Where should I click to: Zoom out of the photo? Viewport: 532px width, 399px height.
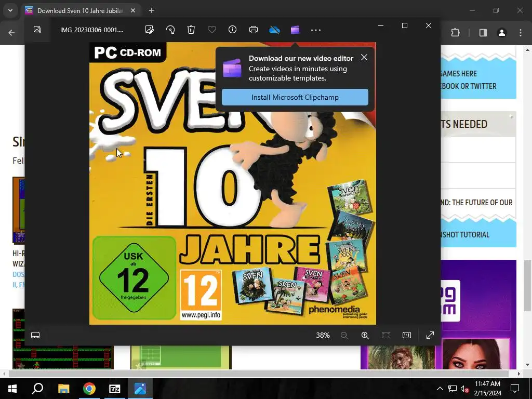tap(344, 335)
